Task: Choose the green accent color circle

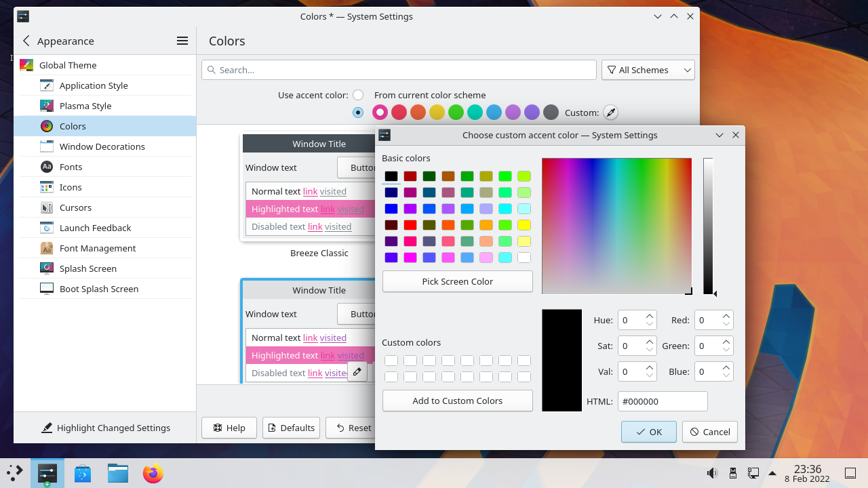Action: point(456,113)
